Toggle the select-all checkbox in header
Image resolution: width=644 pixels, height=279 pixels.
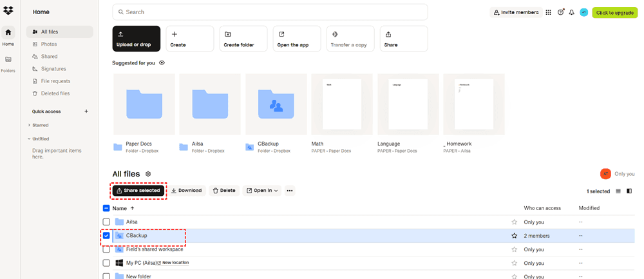click(x=106, y=208)
